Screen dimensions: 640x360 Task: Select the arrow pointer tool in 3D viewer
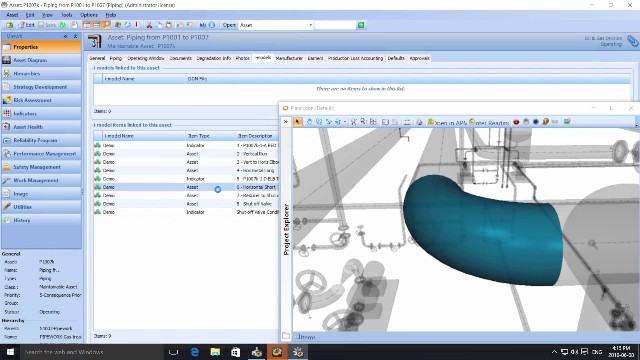coord(298,122)
